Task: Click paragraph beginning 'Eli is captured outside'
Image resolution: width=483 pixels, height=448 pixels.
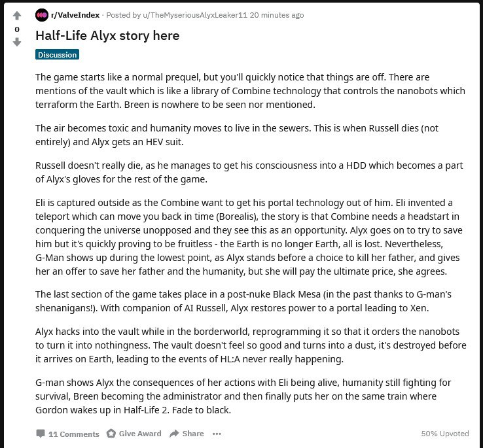Action: 249,237
